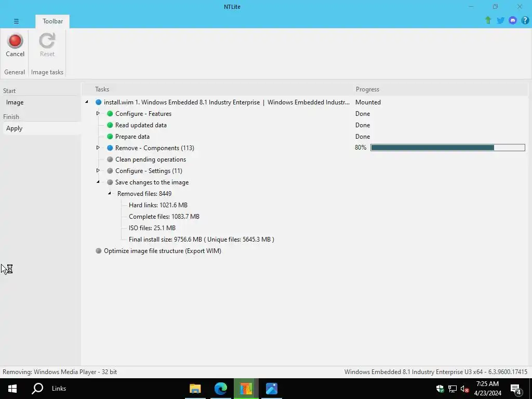Click gray dot for Clean pending operations
Screen dimensions: 532x399
pos(110,159)
